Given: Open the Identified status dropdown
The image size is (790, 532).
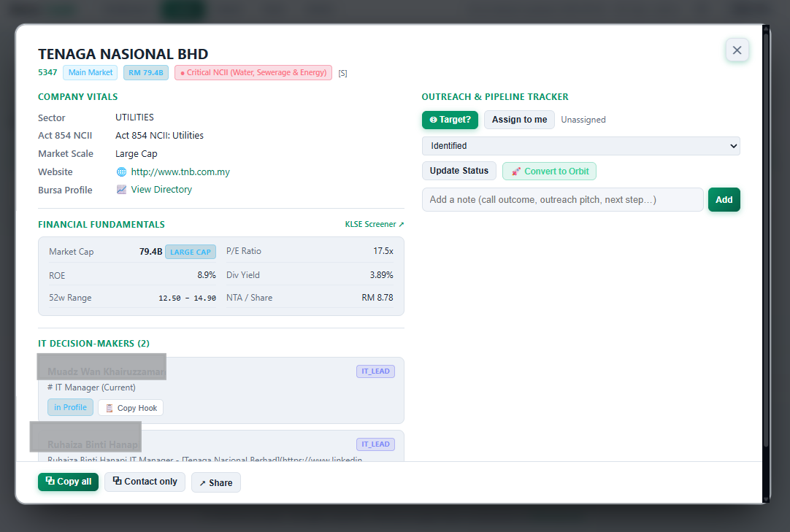Looking at the screenshot, I should pos(581,146).
